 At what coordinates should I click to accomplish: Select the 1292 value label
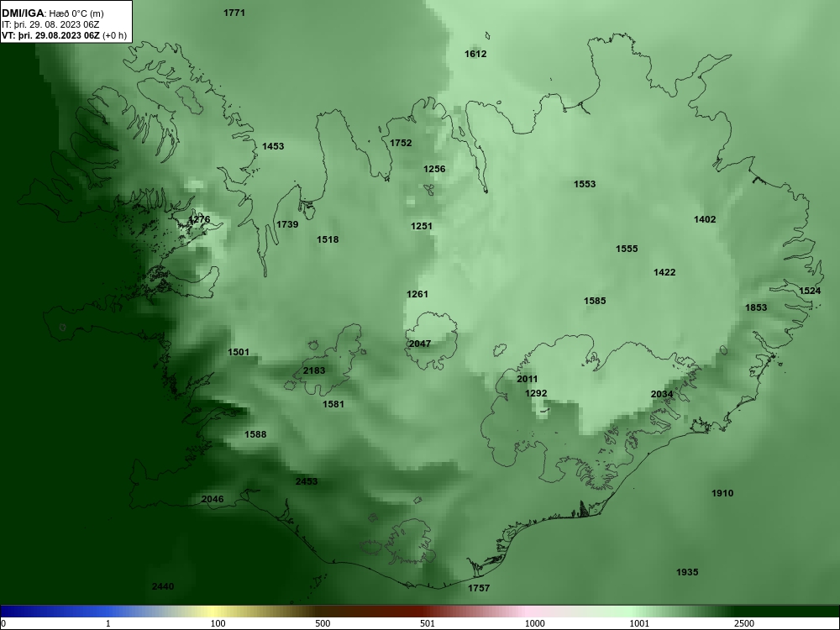click(536, 393)
